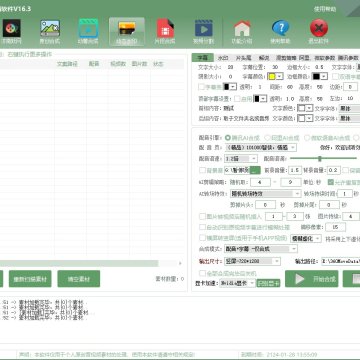
Task: Open the teal film frame tool icon
Action: pyautogui.click(x=88, y=28)
